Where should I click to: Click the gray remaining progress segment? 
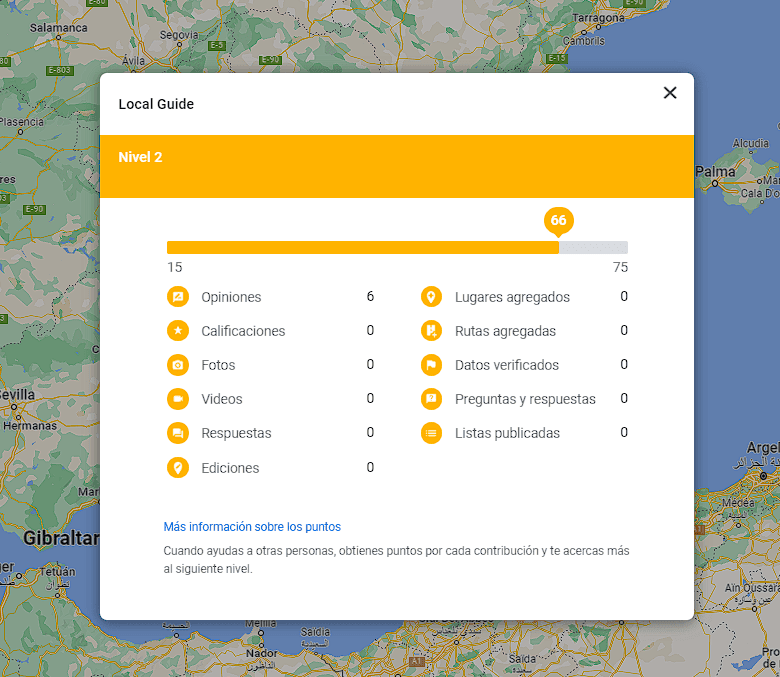(x=593, y=248)
